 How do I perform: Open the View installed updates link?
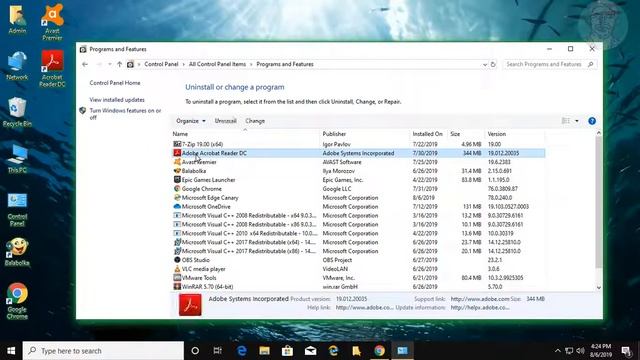117,100
